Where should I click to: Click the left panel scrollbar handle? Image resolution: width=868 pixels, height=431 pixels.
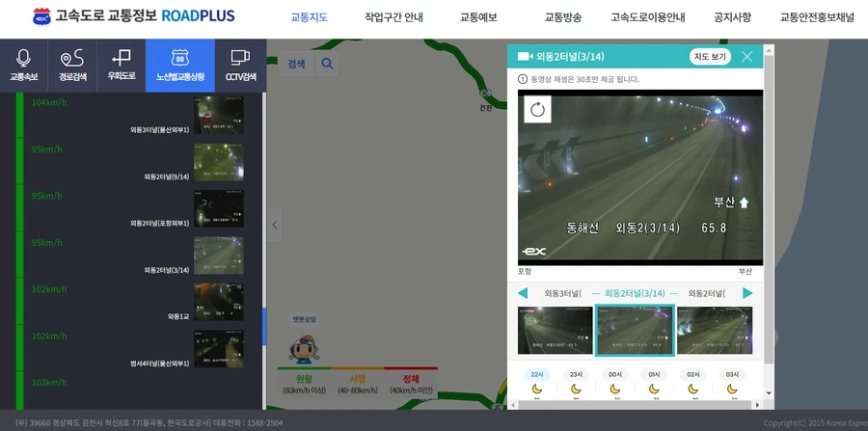coord(264,327)
